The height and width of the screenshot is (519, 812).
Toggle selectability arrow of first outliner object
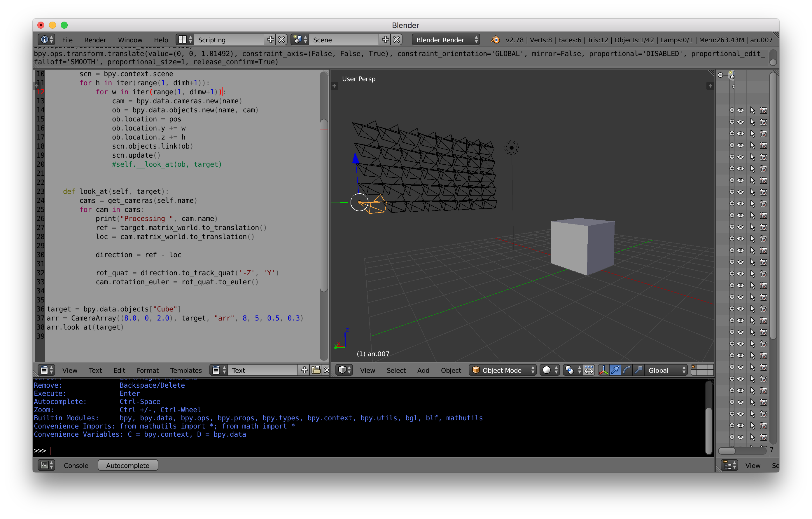point(752,110)
